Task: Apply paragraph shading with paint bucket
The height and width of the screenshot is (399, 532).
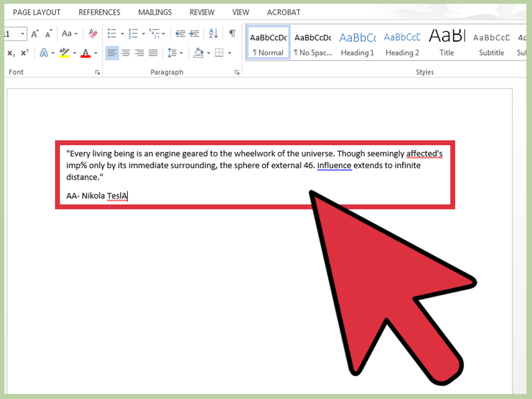Action: click(198, 53)
